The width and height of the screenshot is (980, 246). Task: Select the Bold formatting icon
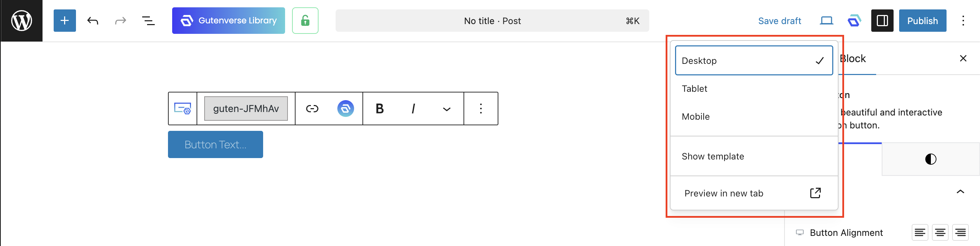pyautogui.click(x=379, y=109)
